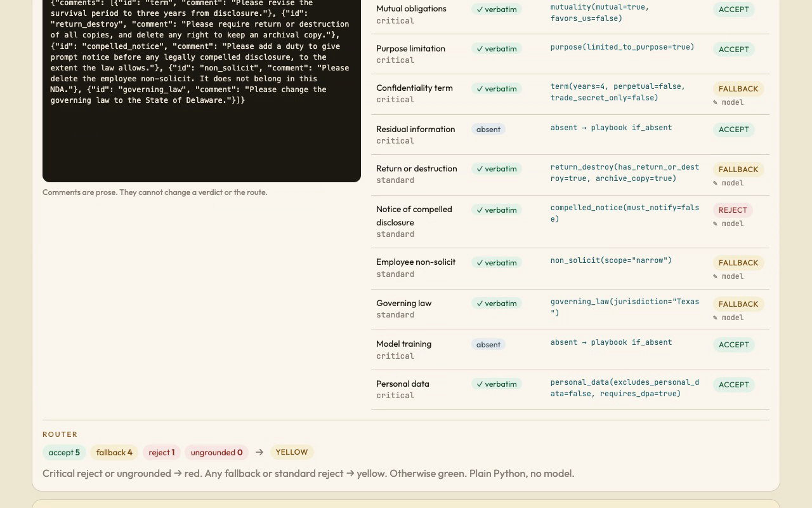This screenshot has height=508, width=812.
Task: Click the pencil model marker in Employee non-solicit row
Action: pyautogui.click(x=728, y=276)
